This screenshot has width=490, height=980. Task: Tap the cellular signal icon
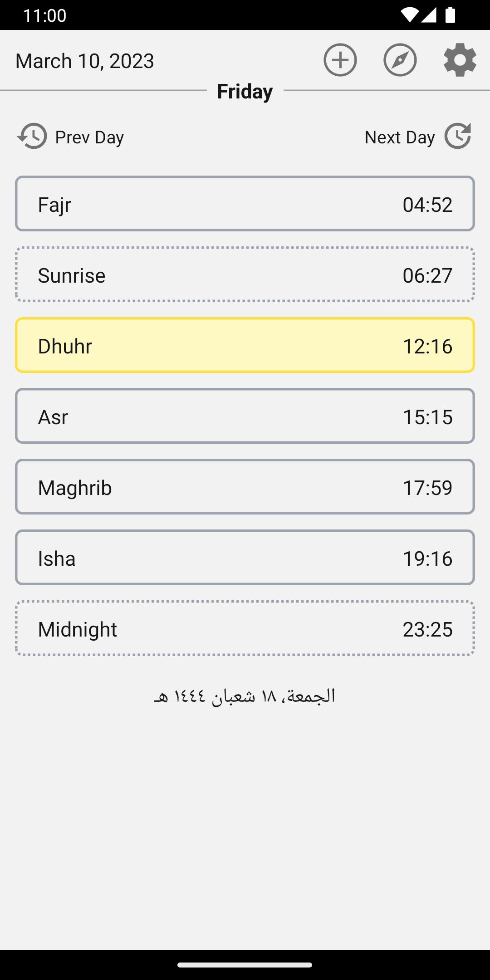(429, 15)
